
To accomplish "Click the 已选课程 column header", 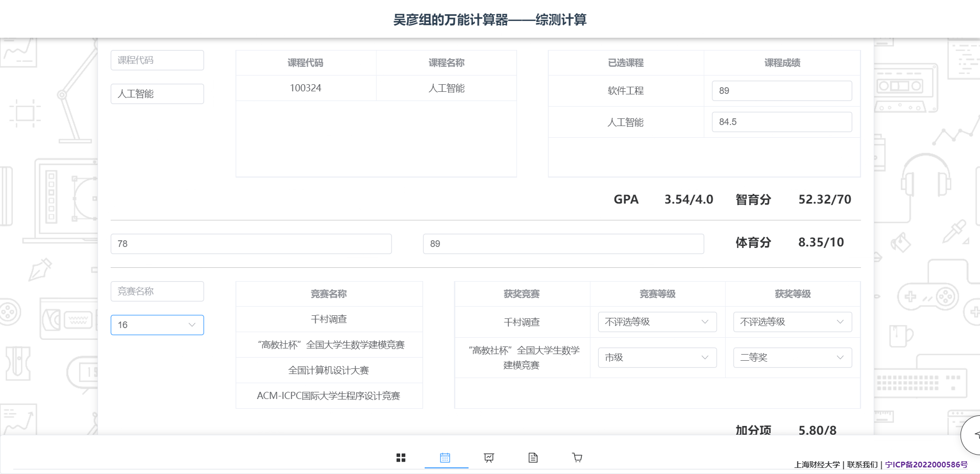I will click(626, 63).
